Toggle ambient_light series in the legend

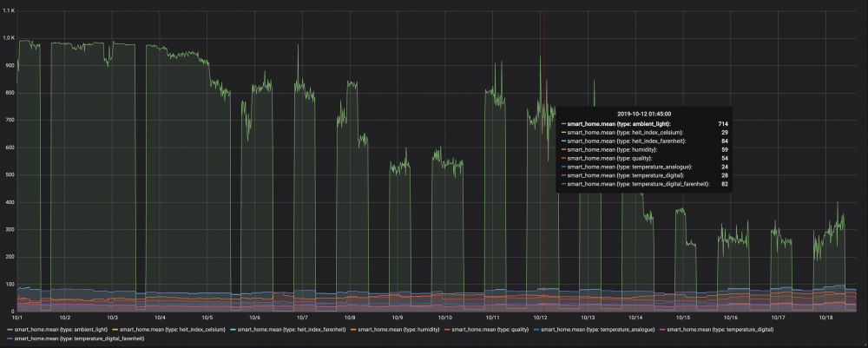point(61,330)
